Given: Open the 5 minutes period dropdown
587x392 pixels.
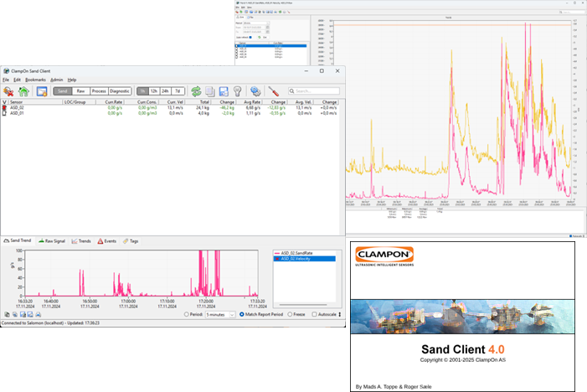Looking at the screenshot, I should (x=220, y=314).
